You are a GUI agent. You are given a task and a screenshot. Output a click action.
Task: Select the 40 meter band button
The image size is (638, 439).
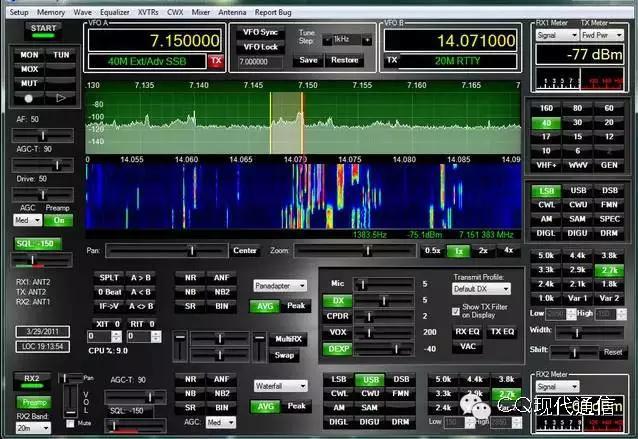coord(545,123)
